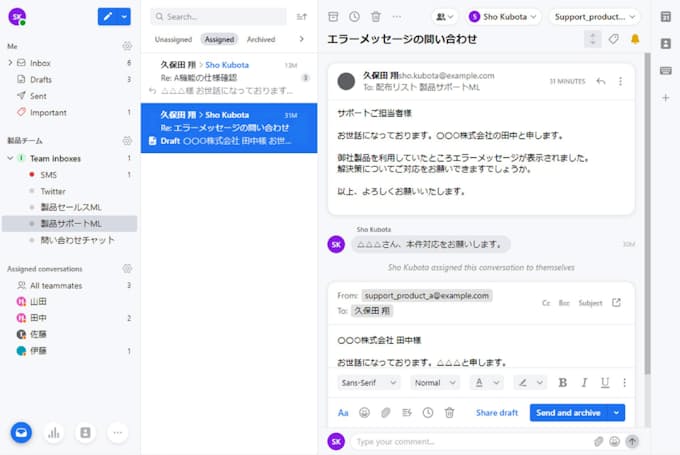Viewport: 680px width, 455px height.
Task: Open the analytics bar chart icon
Action: click(x=54, y=432)
